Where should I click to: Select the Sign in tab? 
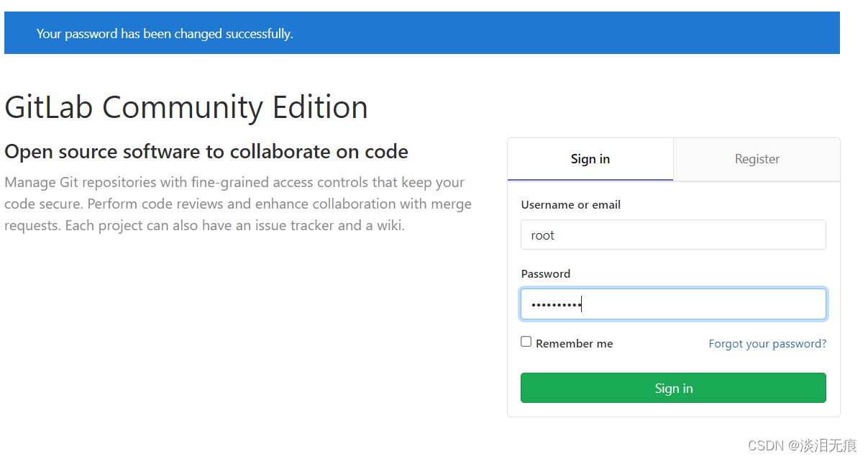[590, 159]
